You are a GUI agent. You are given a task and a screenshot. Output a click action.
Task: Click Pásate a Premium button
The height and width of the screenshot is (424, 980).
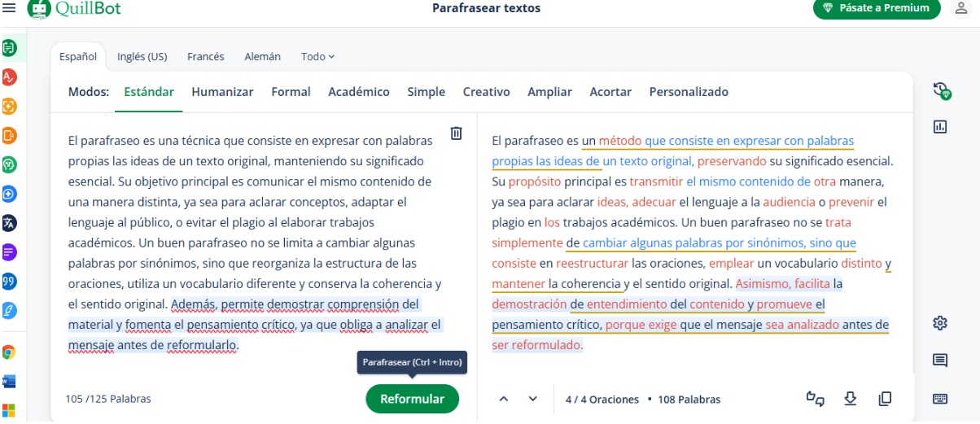(x=877, y=8)
